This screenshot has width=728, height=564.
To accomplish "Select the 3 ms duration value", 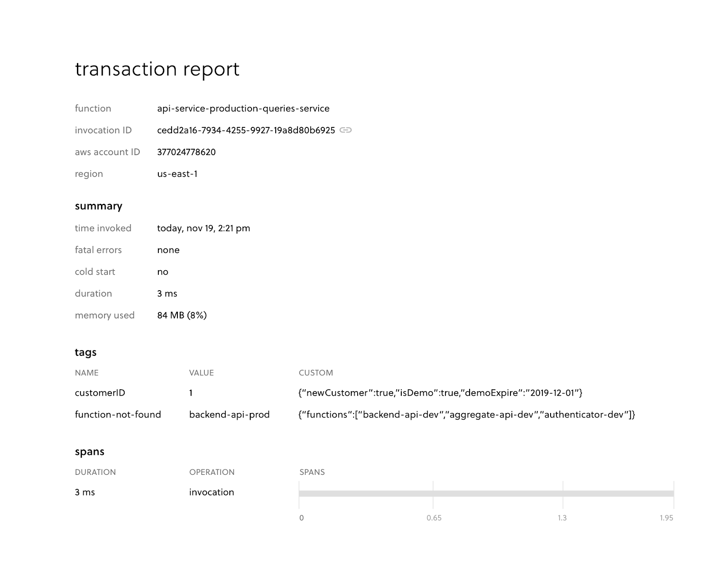I will (167, 293).
